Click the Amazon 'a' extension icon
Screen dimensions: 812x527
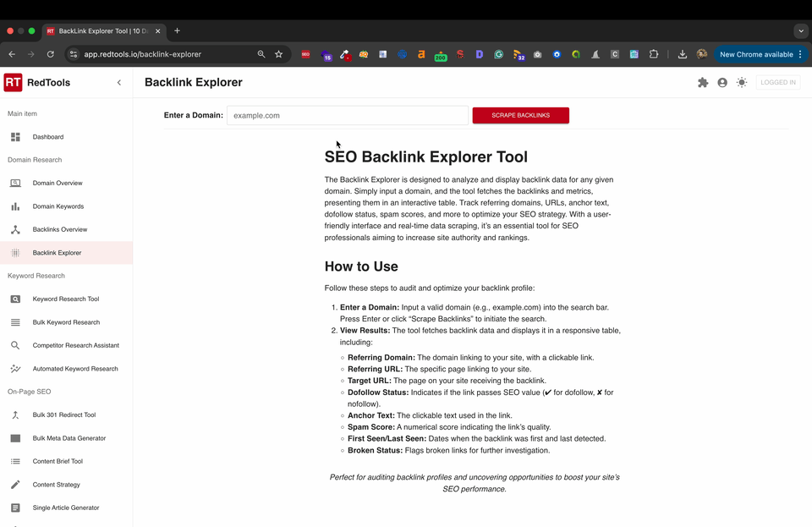click(421, 54)
